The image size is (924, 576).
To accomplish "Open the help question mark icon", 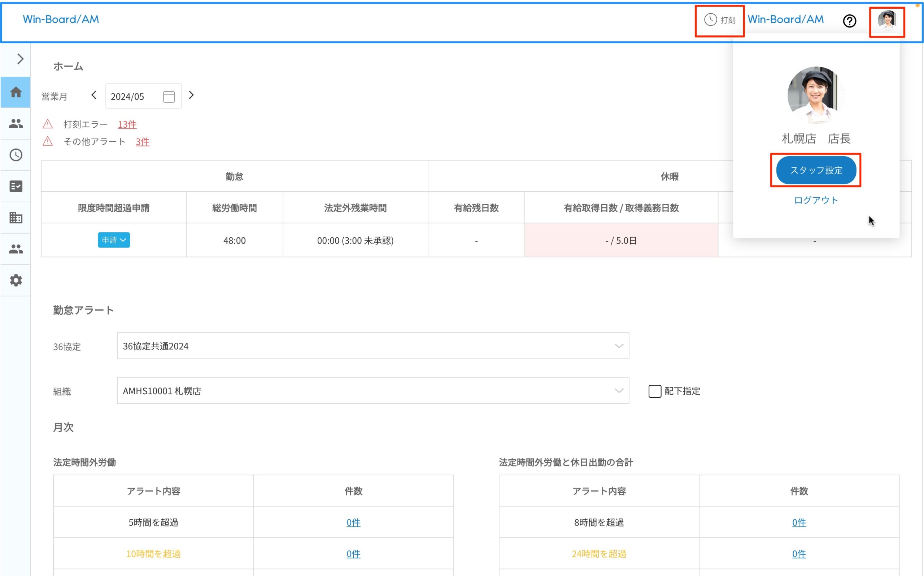I will [x=849, y=21].
